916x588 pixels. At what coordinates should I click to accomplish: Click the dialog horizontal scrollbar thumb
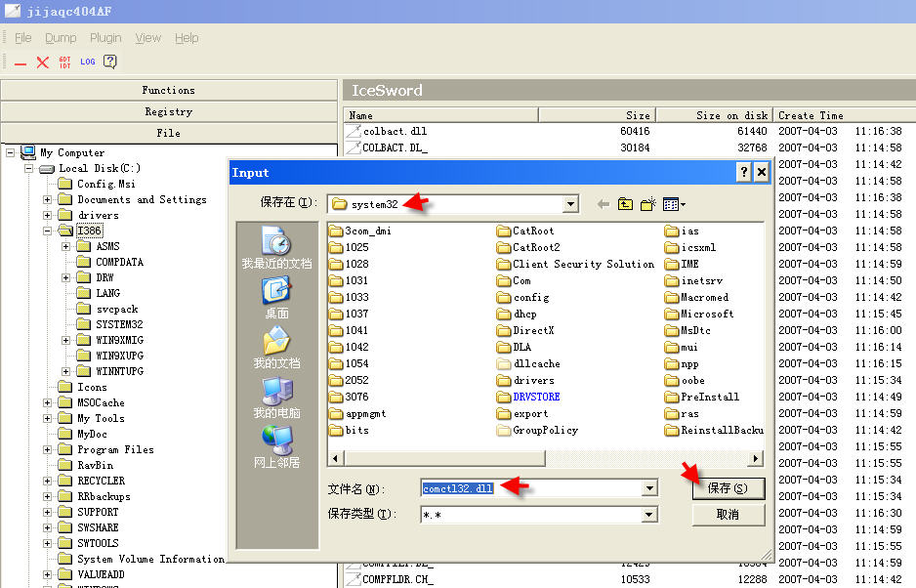(x=443, y=458)
